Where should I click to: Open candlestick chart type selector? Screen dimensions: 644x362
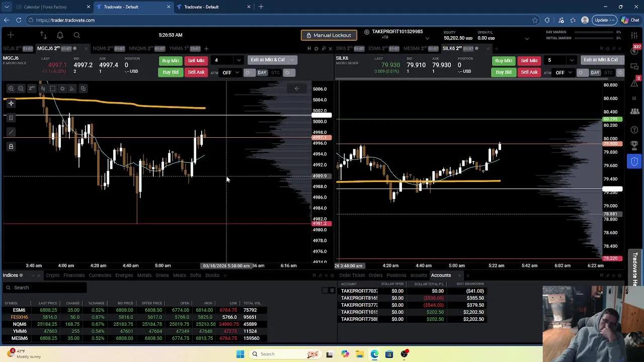[43, 88]
